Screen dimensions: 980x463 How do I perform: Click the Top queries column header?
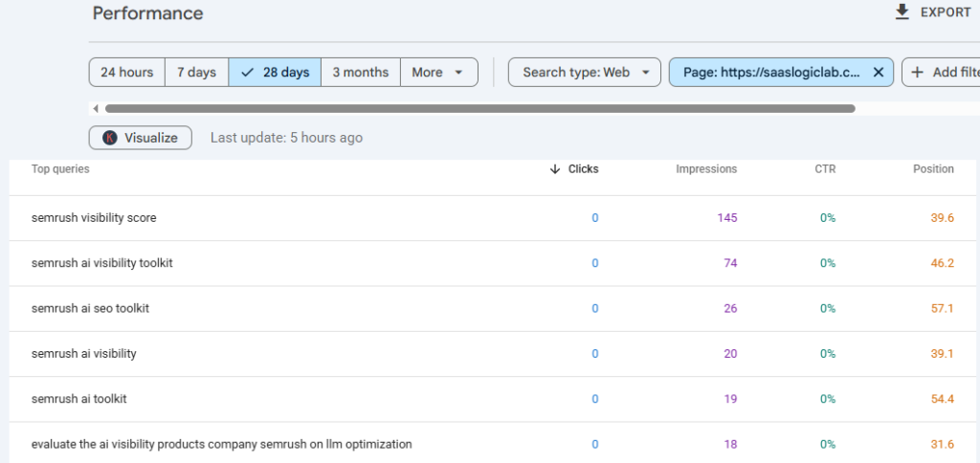[60, 169]
